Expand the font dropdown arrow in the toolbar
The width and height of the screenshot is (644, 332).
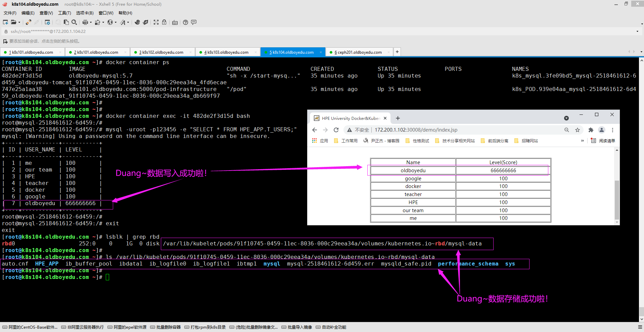(128, 22)
